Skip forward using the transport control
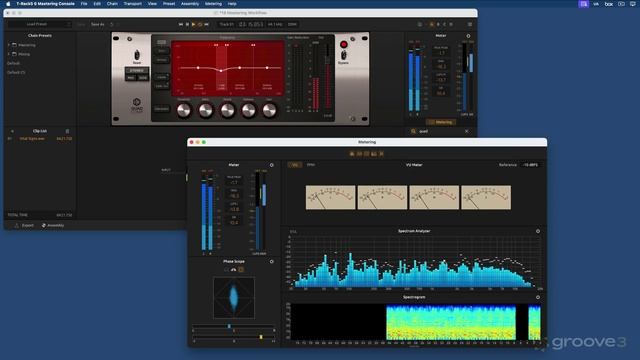 [207, 24]
